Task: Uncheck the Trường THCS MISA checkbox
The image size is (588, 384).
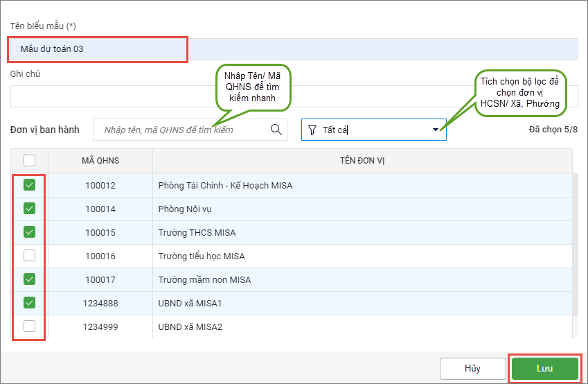Action: (30, 232)
